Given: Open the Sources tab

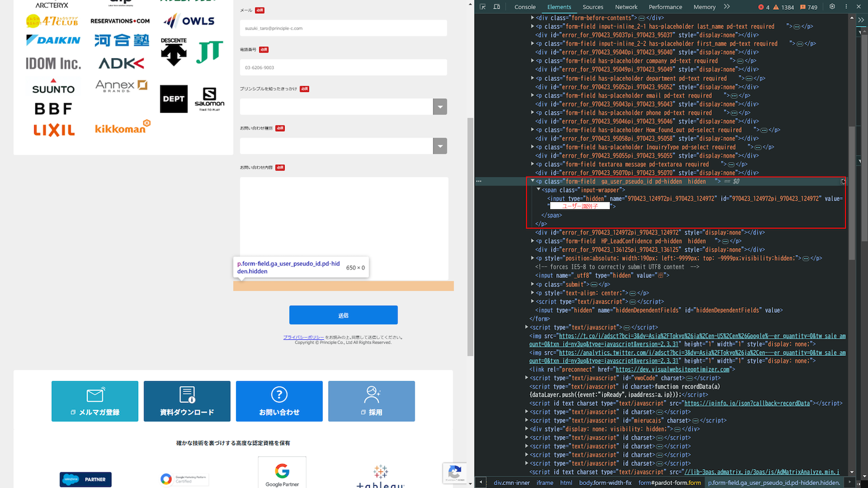Looking at the screenshot, I should click(593, 7).
